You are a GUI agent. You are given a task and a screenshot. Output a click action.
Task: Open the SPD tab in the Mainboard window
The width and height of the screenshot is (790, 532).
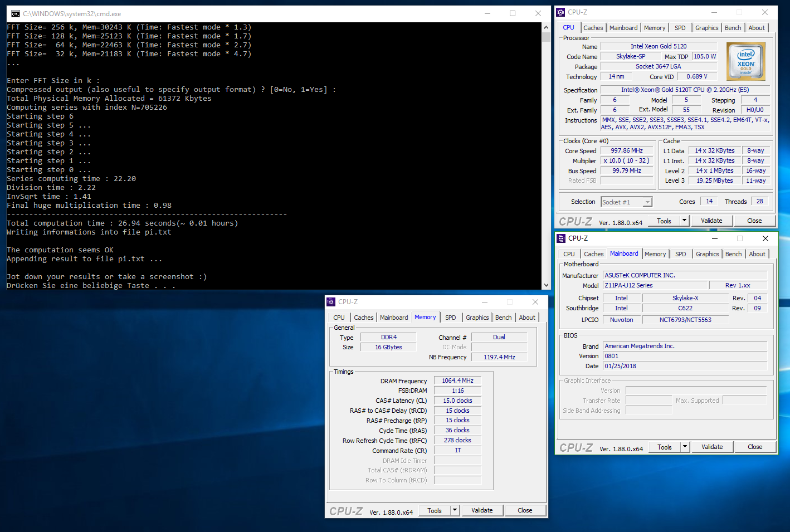(x=680, y=254)
